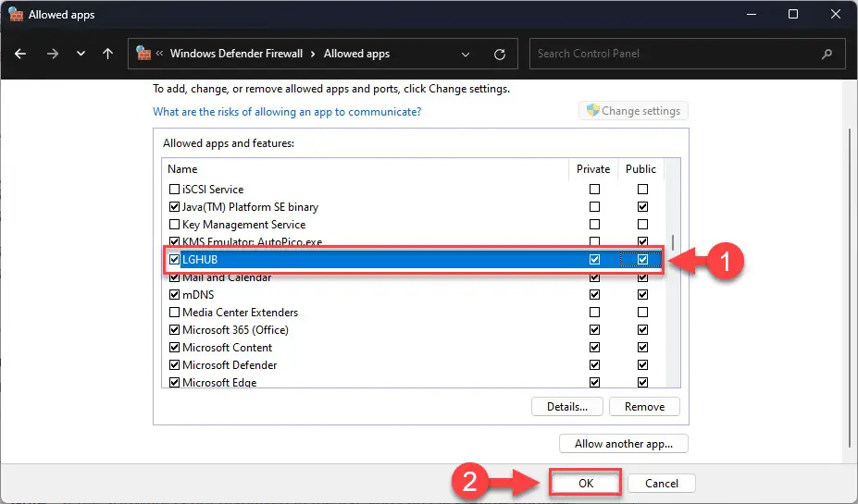Uncheck the LGHUB app checkbox
The image size is (858, 504).
(x=174, y=259)
